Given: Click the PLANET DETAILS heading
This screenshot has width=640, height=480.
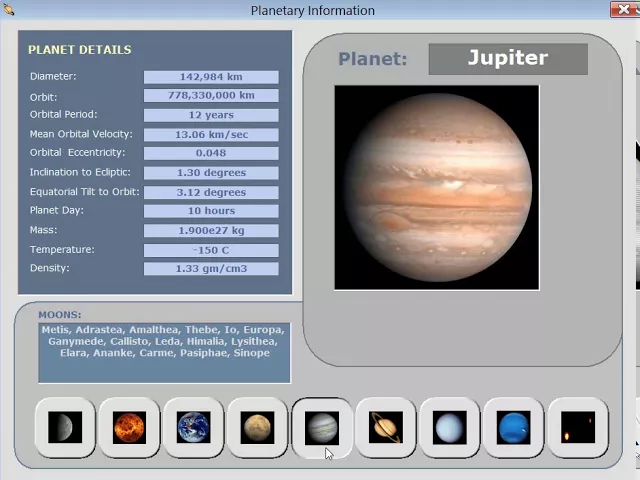Looking at the screenshot, I should [x=80, y=50].
